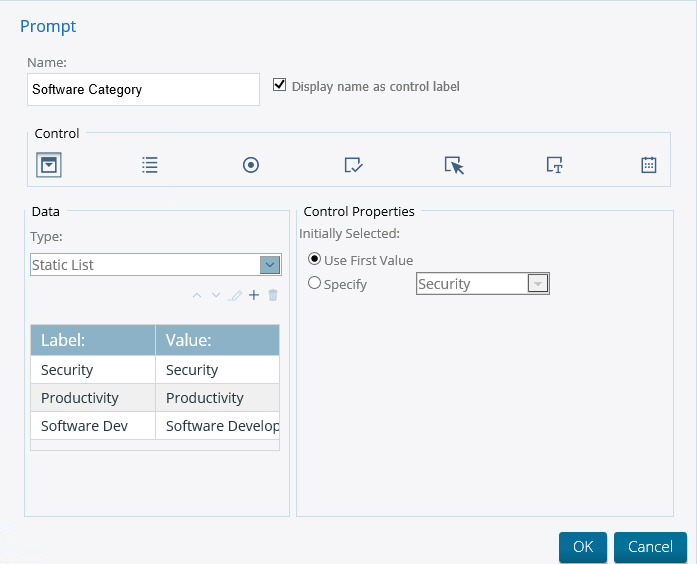Image resolution: width=697 pixels, height=564 pixels.
Task: Select the check box control type icon
Action: point(353,165)
